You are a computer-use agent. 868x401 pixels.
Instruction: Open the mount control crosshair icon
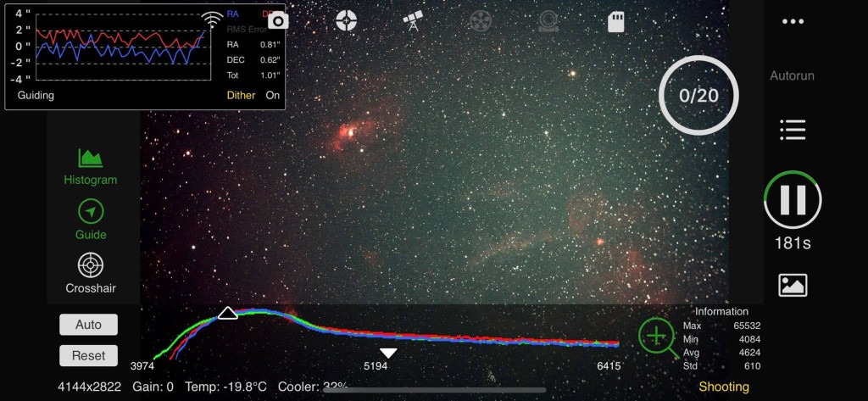click(346, 21)
